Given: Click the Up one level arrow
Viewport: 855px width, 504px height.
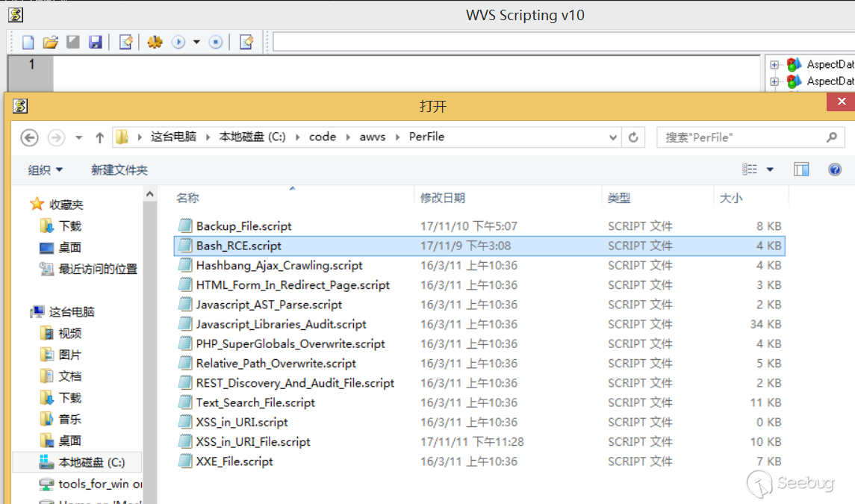Looking at the screenshot, I should 100,137.
